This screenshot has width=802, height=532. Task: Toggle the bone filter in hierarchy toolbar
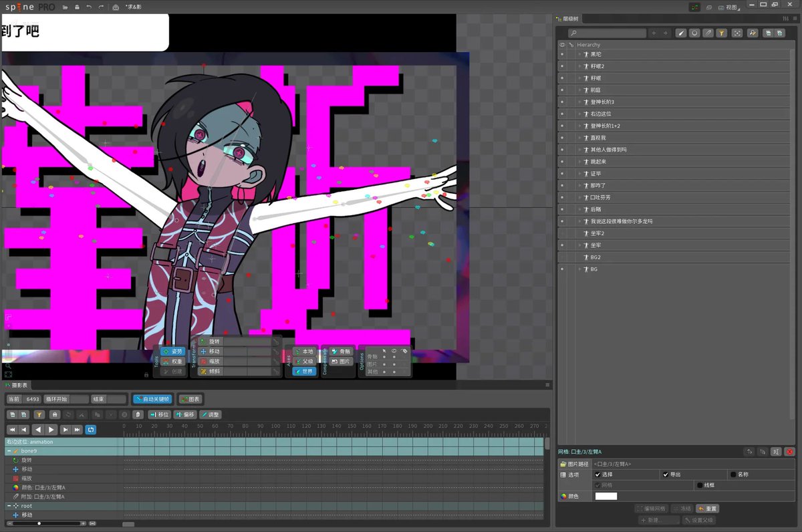(x=680, y=33)
